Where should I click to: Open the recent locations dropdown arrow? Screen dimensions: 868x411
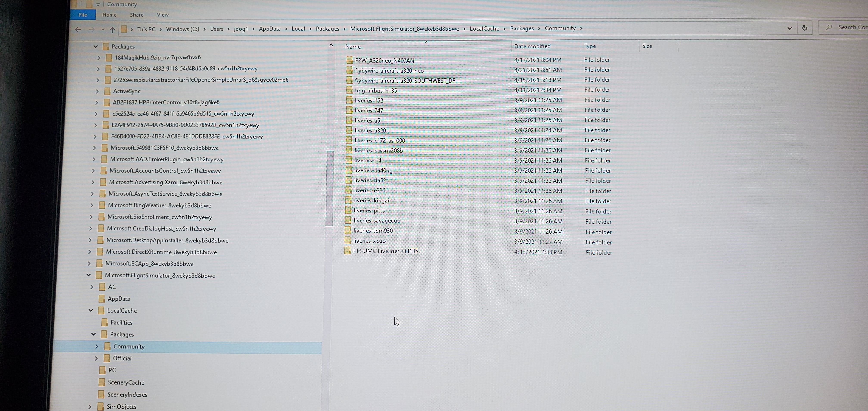tap(102, 30)
